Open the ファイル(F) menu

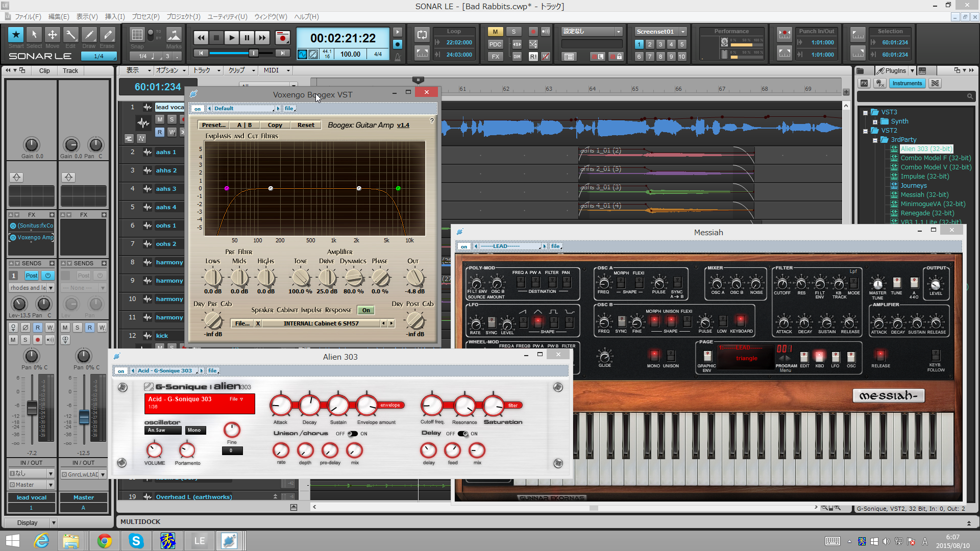28,17
